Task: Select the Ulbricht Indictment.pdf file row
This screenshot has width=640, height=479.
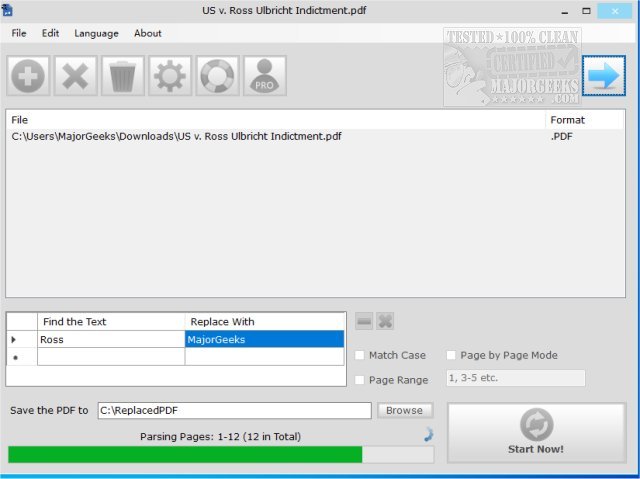Action: [315, 136]
